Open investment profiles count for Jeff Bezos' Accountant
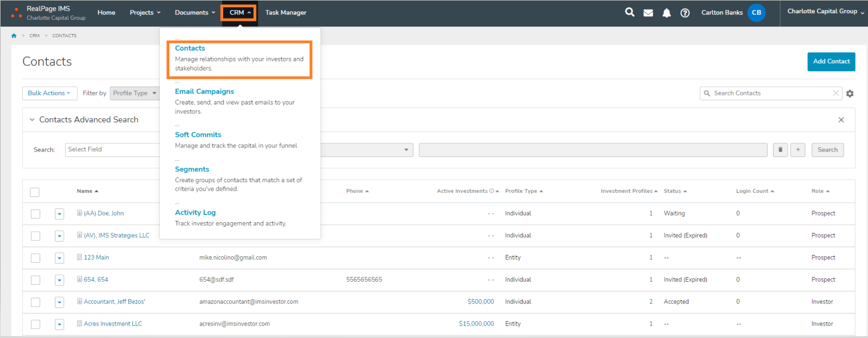Screen dimensions: 868x338 click(x=651, y=302)
